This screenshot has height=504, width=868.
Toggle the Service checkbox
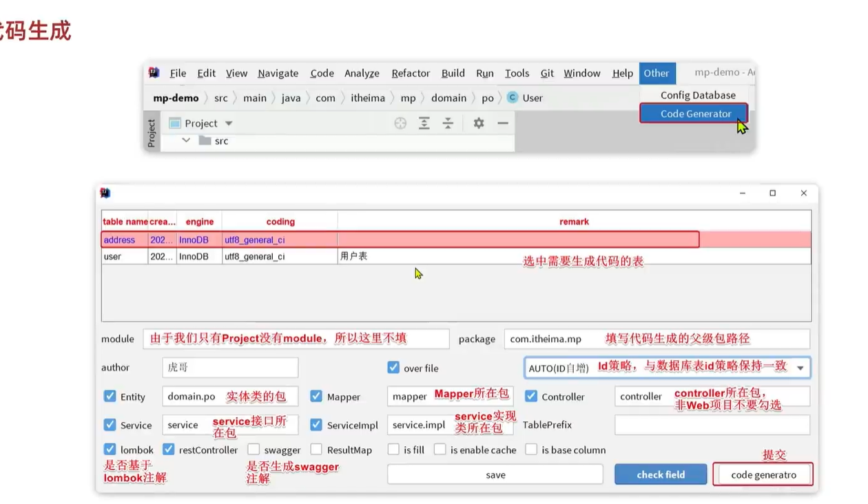point(110,424)
